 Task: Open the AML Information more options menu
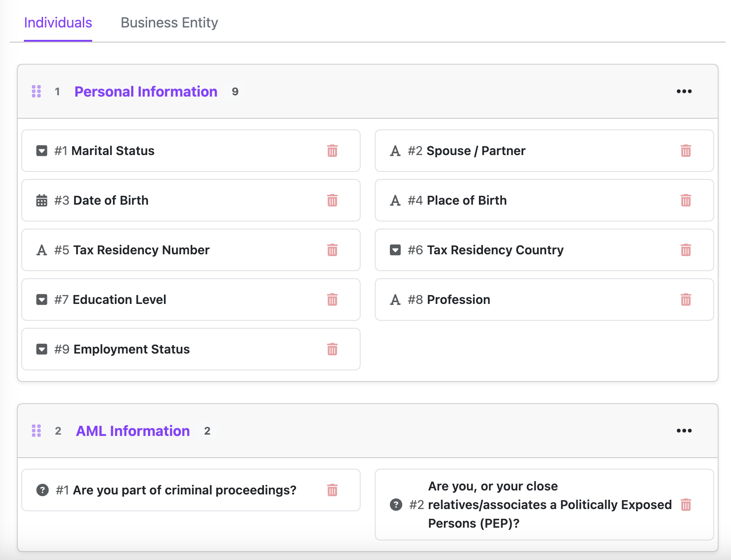pos(684,431)
